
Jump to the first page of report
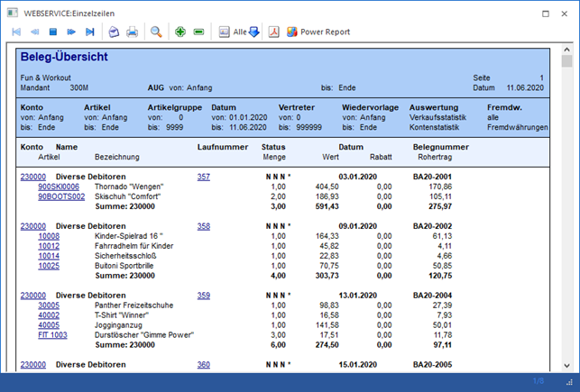point(16,32)
